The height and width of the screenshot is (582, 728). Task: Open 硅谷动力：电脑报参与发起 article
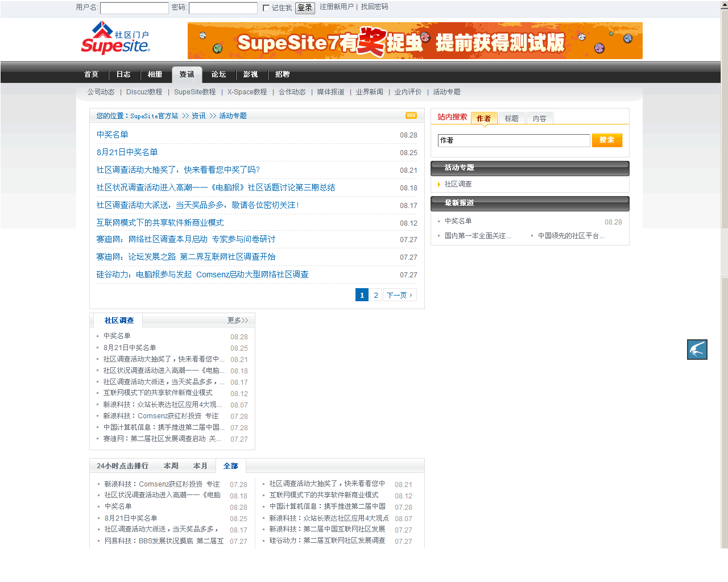point(202,275)
